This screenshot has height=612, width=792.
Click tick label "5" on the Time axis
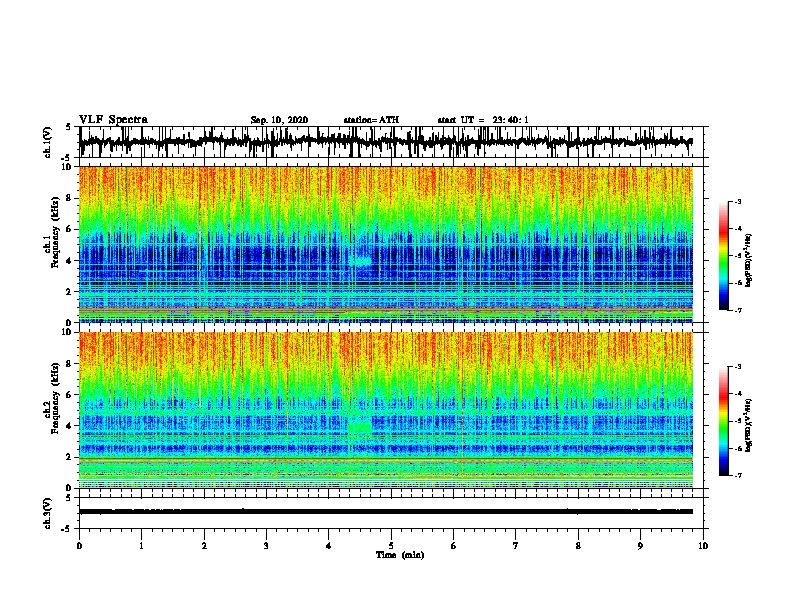tap(391, 546)
